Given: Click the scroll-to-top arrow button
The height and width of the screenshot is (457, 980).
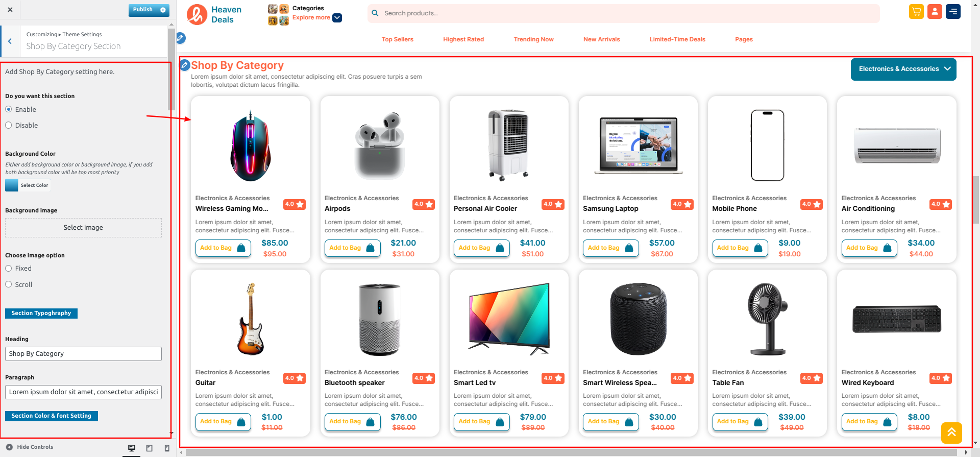Looking at the screenshot, I should pos(952,433).
